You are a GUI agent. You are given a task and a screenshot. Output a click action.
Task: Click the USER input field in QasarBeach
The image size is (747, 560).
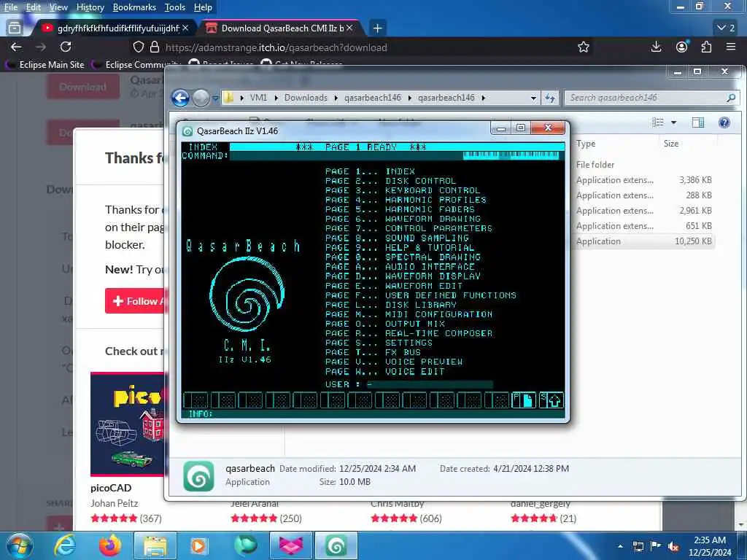pyautogui.click(x=429, y=384)
